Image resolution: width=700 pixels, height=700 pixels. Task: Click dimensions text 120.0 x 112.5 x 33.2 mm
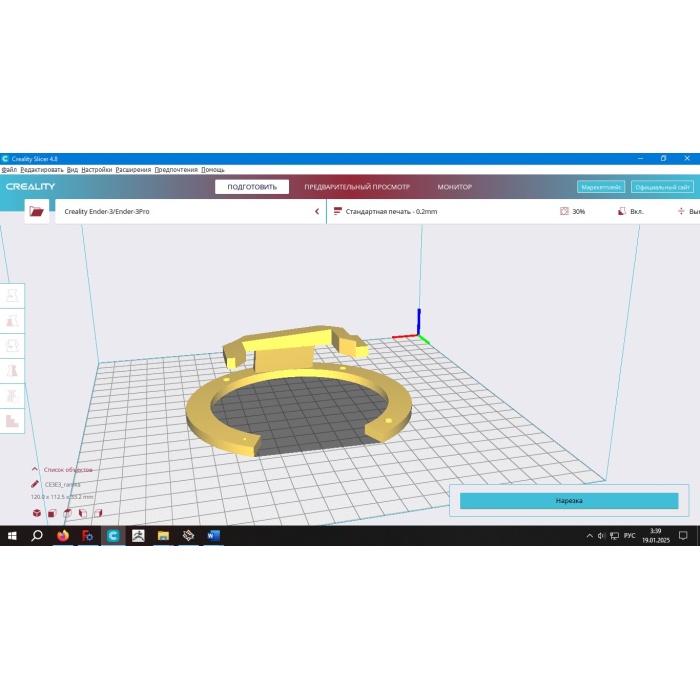click(x=62, y=496)
